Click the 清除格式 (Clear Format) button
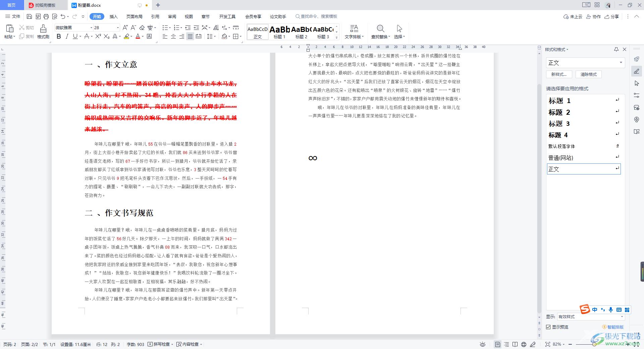 (589, 74)
